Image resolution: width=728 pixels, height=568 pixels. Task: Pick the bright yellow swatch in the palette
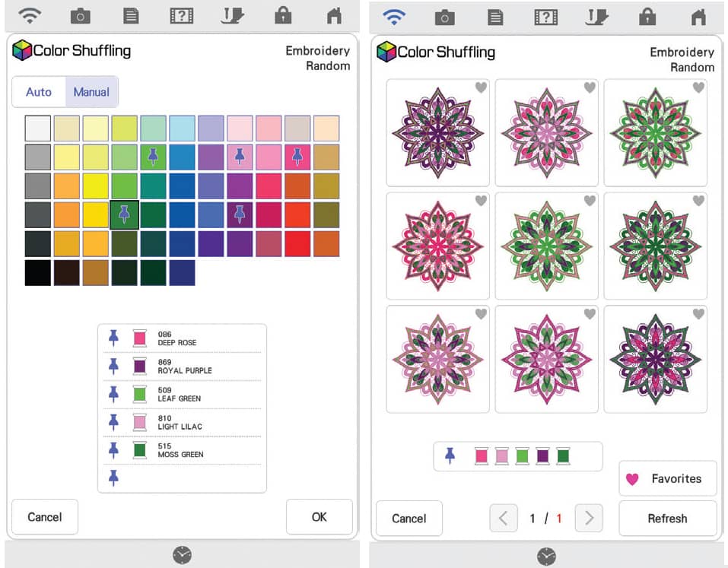96,186
